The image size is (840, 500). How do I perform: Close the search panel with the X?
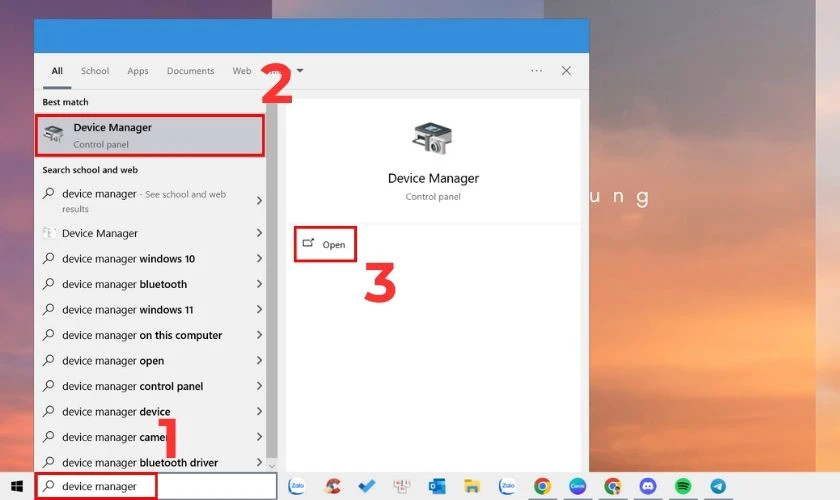click(x=566, y=71)
